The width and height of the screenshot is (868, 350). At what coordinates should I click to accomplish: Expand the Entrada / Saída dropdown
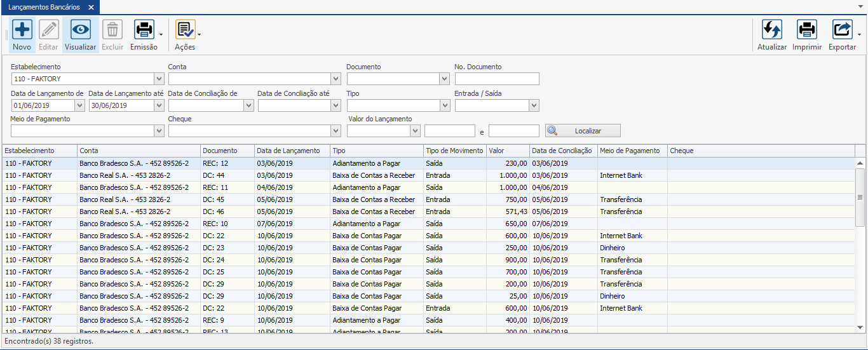(x=534, y=105)
